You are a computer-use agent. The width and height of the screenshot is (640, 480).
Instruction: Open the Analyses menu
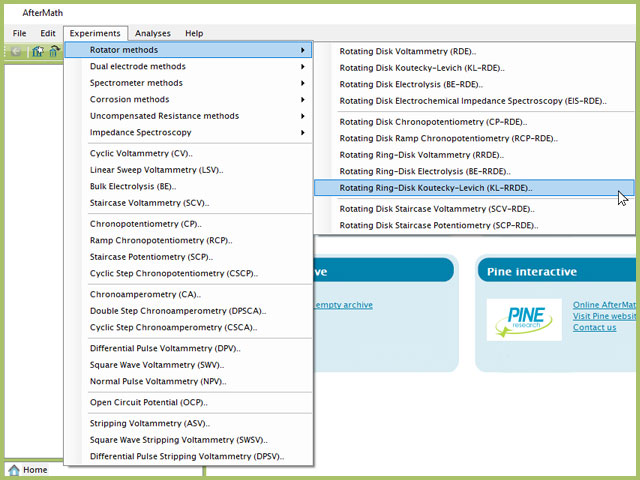click(153, 33)
